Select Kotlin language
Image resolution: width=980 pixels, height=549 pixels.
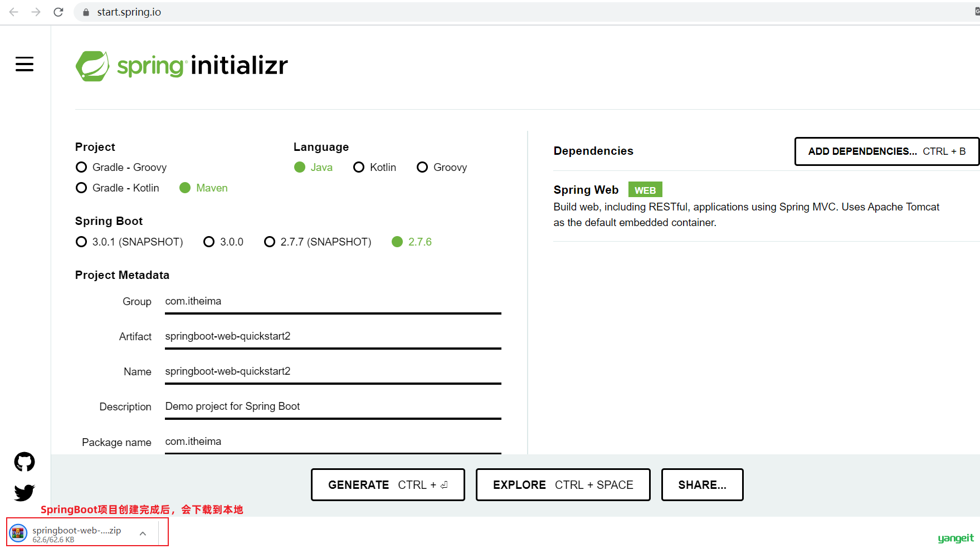click(374, 167)
